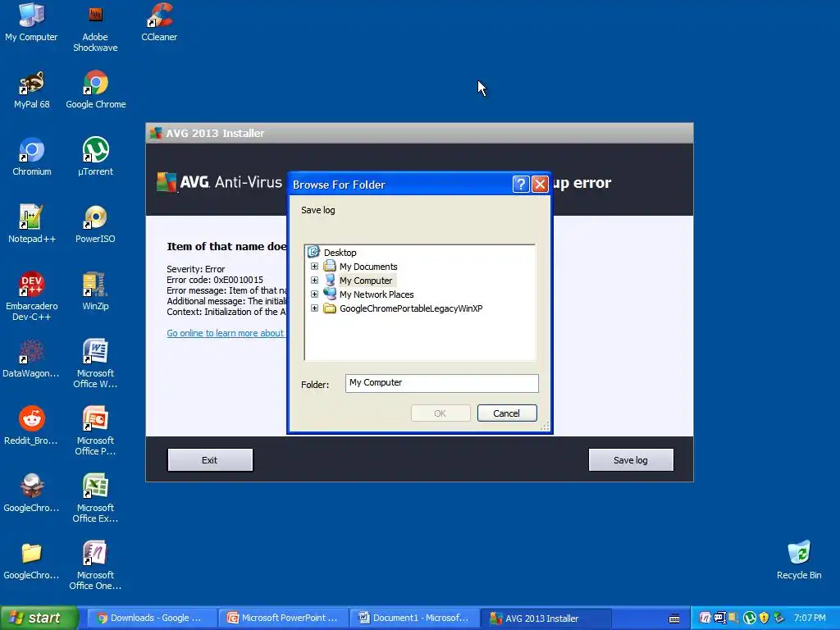Select My Documents in folder tree

pyautogui.click(x=368, y=267)
